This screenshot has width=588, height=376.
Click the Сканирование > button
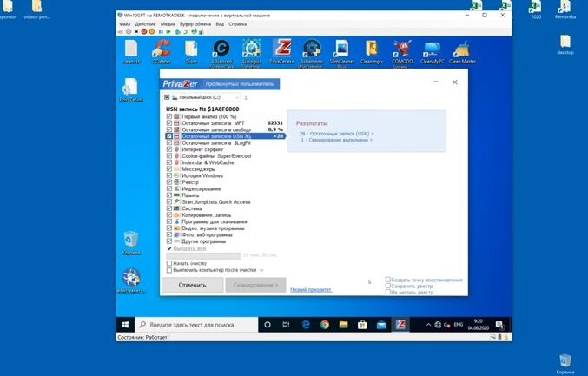[255, 285]
